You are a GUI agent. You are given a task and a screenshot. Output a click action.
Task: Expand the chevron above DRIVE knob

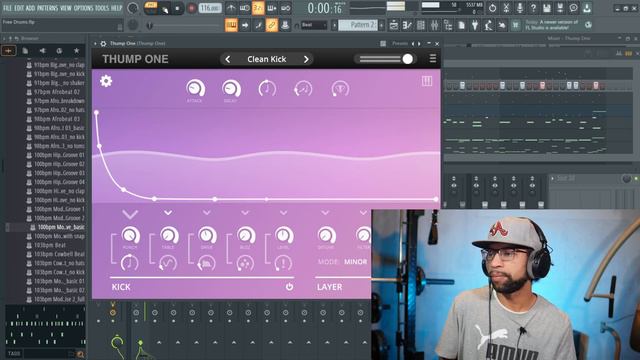point(207,213)
